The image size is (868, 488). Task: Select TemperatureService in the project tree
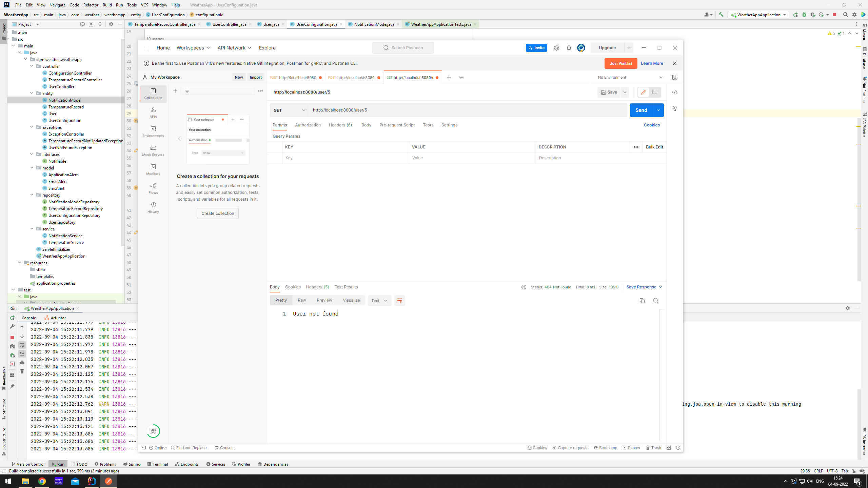click(x=66, y=243)
